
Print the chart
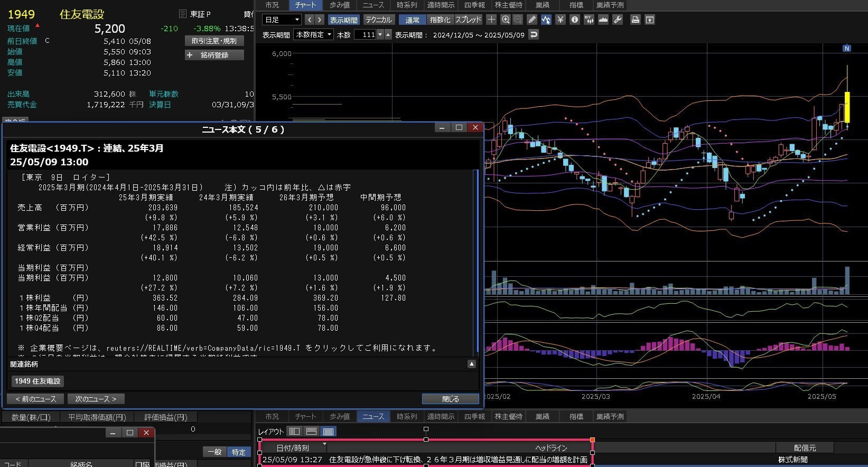(636, 20)
